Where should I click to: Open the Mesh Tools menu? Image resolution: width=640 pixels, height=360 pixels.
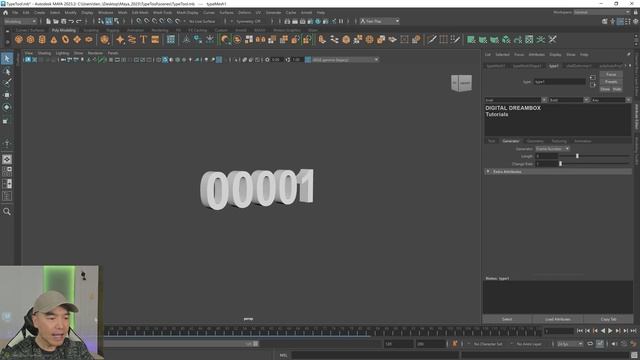[162, 13]
